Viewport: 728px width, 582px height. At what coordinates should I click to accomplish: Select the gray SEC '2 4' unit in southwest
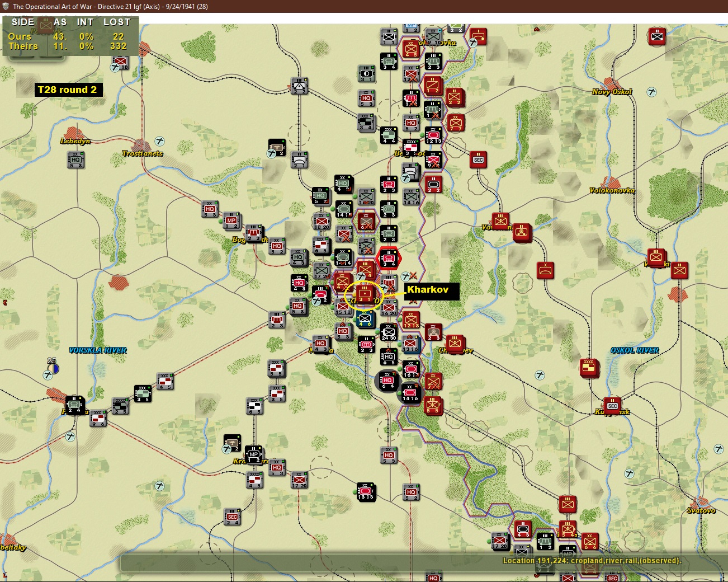coord(233,517)
